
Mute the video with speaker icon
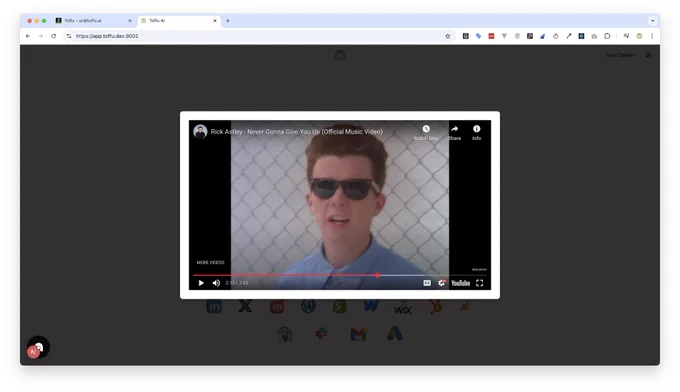216,283
